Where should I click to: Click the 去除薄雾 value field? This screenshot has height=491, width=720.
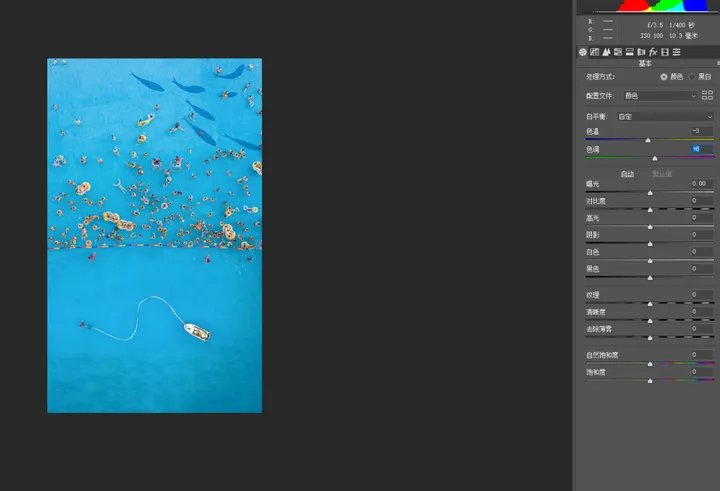(702, 328)
